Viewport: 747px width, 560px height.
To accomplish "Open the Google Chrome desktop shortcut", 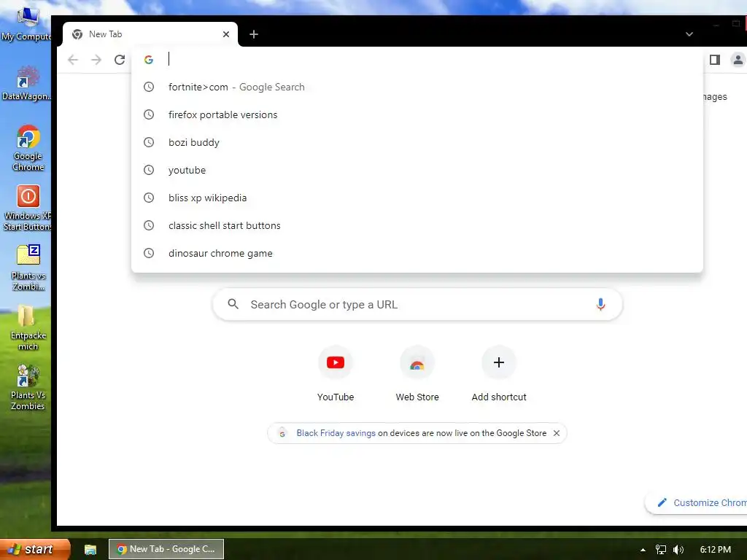I will [28, 147].
